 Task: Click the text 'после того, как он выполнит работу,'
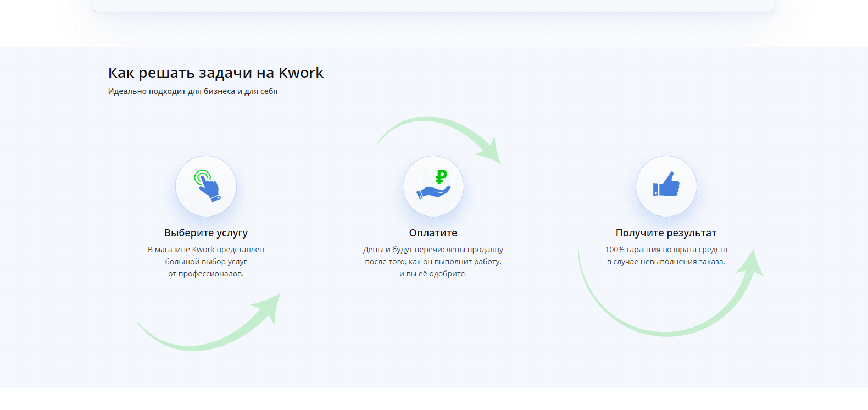coord(433,262)
